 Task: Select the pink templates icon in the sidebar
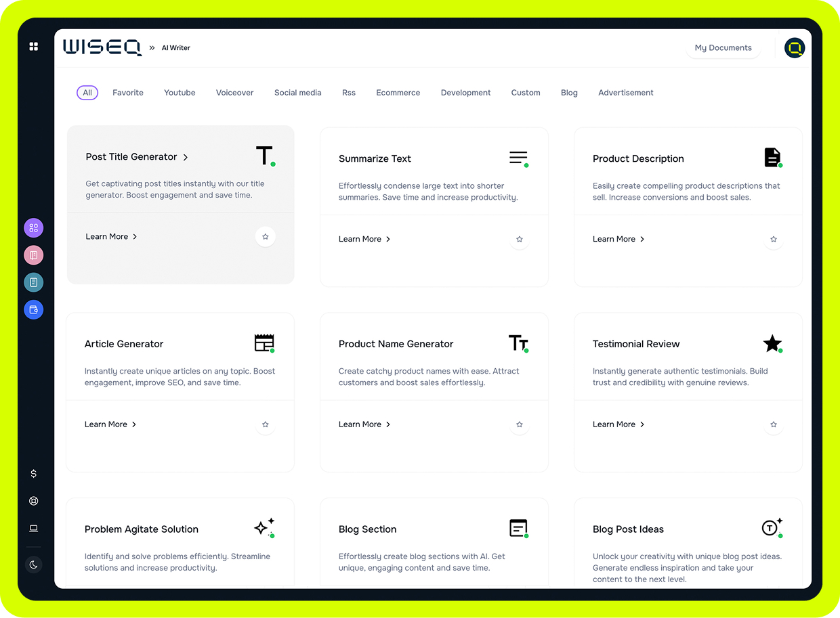pos(33,255)
